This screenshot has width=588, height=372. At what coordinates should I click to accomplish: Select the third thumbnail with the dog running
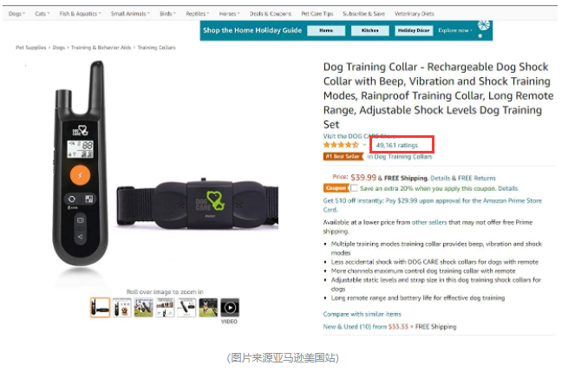144,308
